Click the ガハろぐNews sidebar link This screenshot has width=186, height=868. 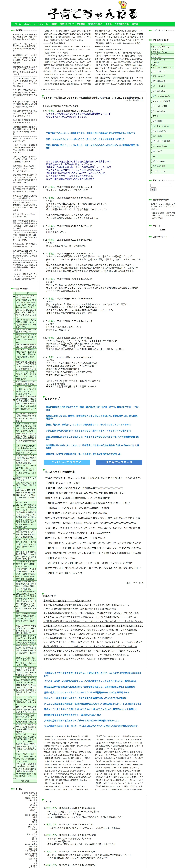click(159, 161)
